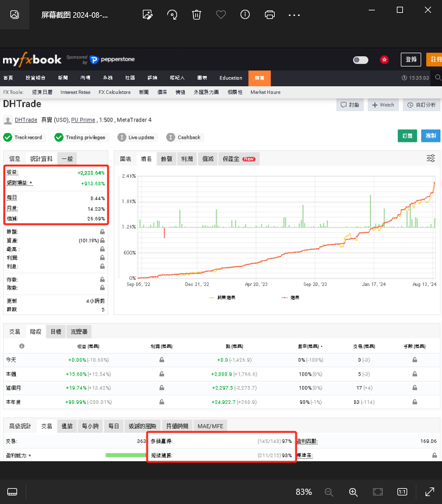This screenshot has height=504, width=442.
Task: Add to favorites with the heart icon
Action: (220, 15)
